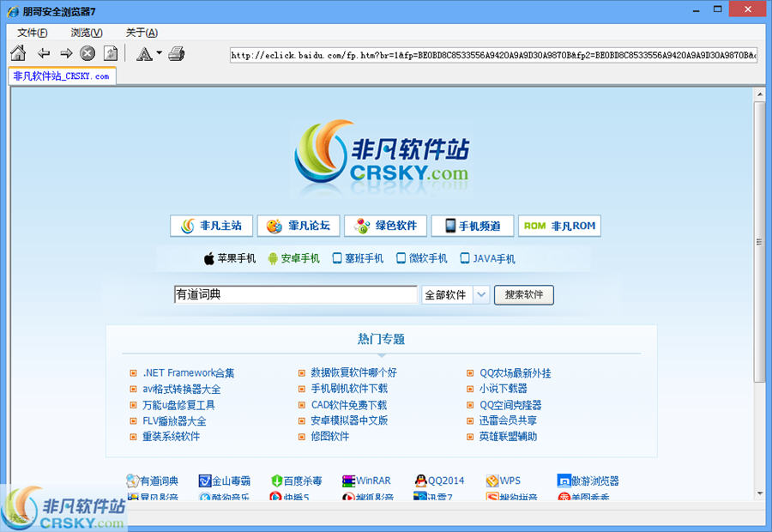Stop loading with the round X icon

pyautogui.click(x=87, y=53)
